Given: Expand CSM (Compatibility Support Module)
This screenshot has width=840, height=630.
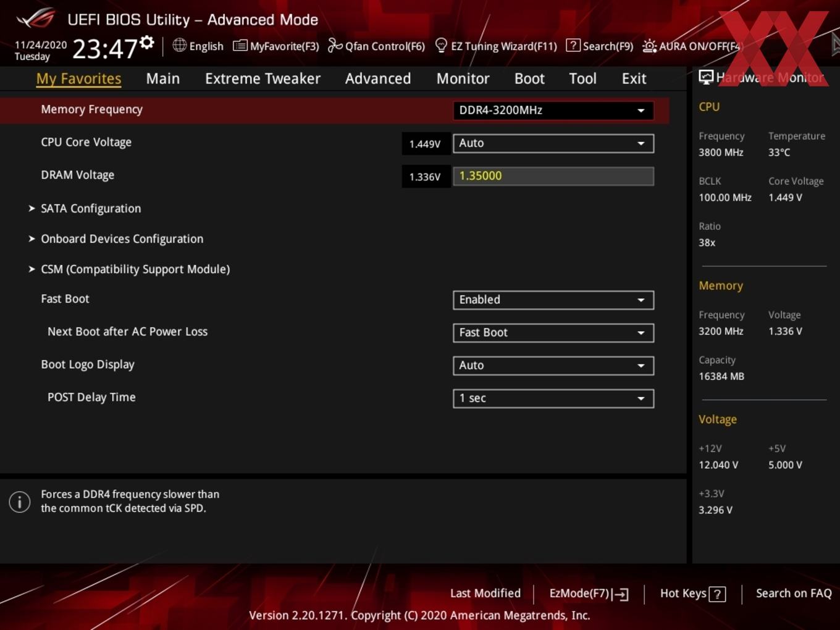Looking at the screenshot, I should coord(135,269).
